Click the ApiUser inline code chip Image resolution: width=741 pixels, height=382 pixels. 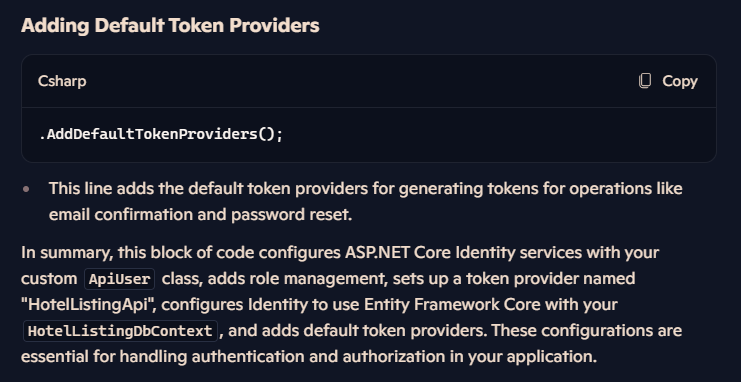[120, 279]
